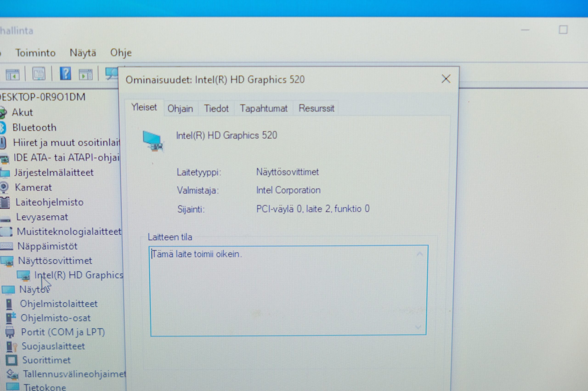Click the Tallennusvälineohjaimet storage controller icon
The width and height of the screenshot is (588, 391).
click(x=12, y=374)
